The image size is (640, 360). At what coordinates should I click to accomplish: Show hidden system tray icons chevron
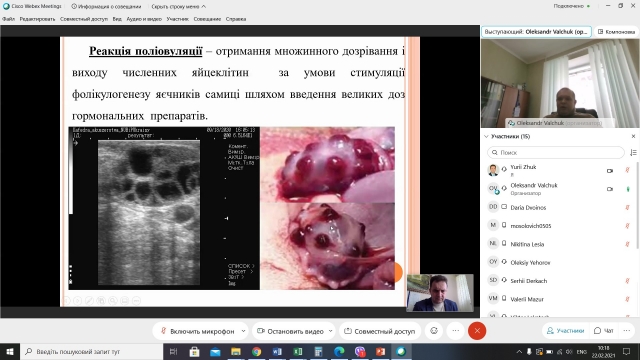tap(519, 351)
